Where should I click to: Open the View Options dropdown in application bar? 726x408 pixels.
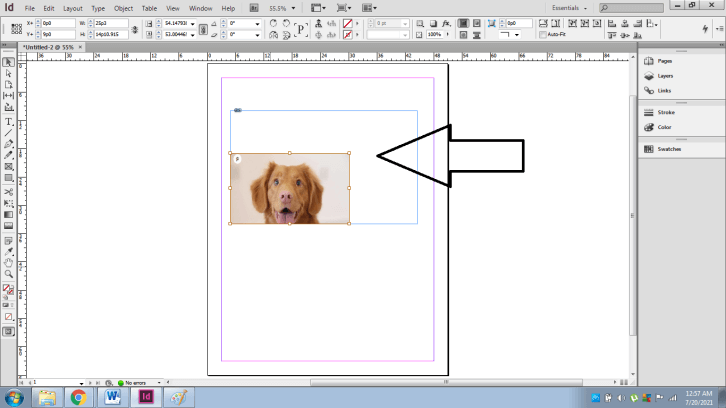click(318, 8)
